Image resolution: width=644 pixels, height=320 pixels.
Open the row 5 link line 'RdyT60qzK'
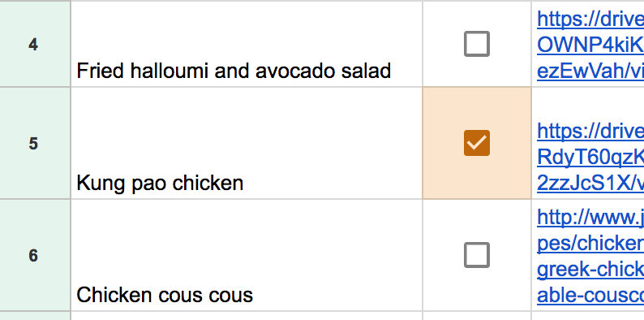click(x=590, y=157)
